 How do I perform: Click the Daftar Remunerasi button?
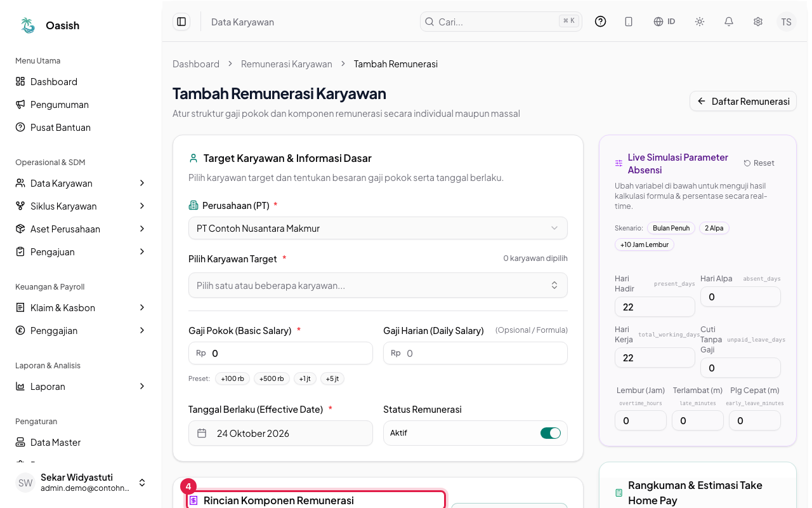743,101
